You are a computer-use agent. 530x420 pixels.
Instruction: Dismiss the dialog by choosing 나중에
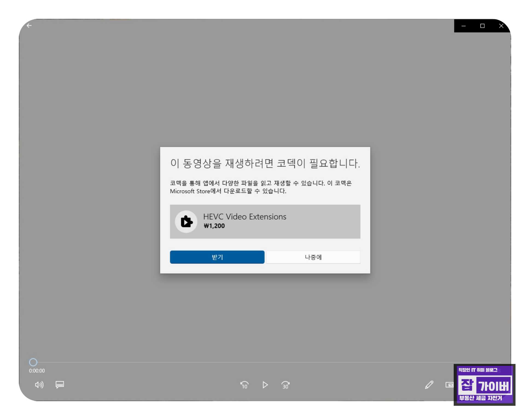[313, 257]
